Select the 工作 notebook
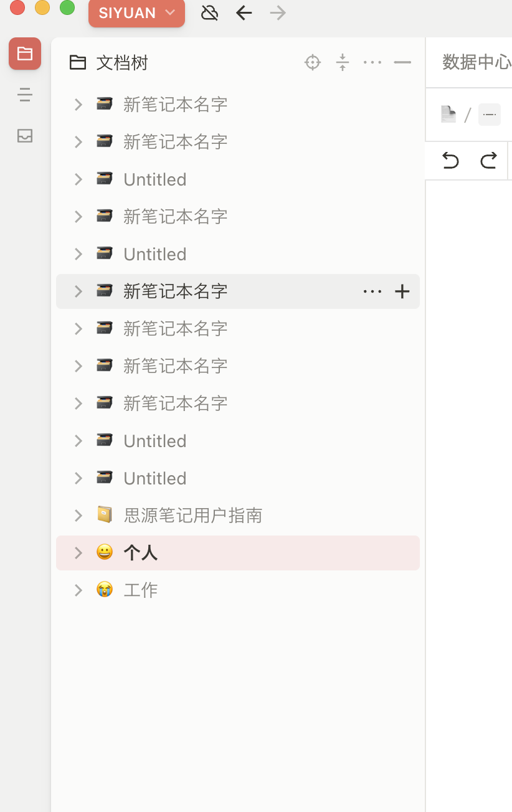Viewport: 512px width, 812px height. coord(141,590)
